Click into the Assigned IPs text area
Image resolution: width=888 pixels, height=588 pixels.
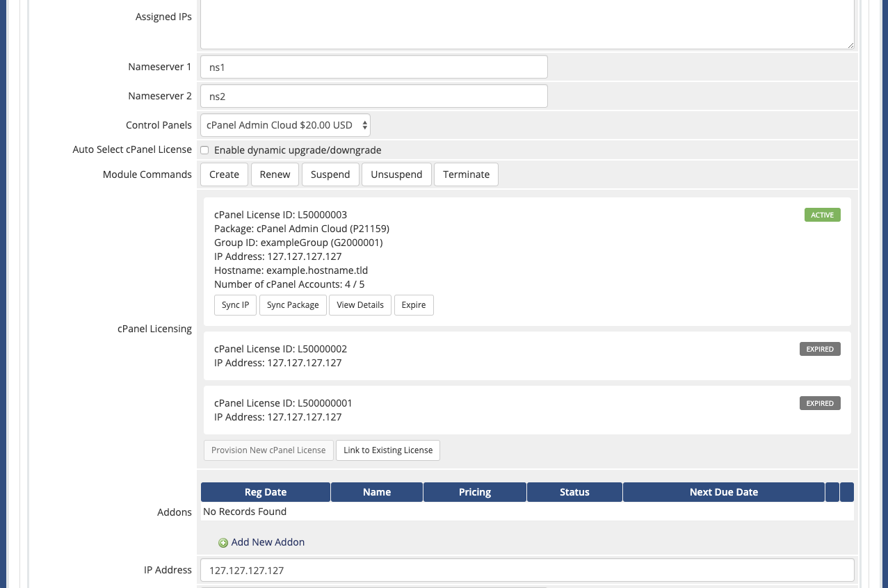pyautogui.click(x=527, y=24)
